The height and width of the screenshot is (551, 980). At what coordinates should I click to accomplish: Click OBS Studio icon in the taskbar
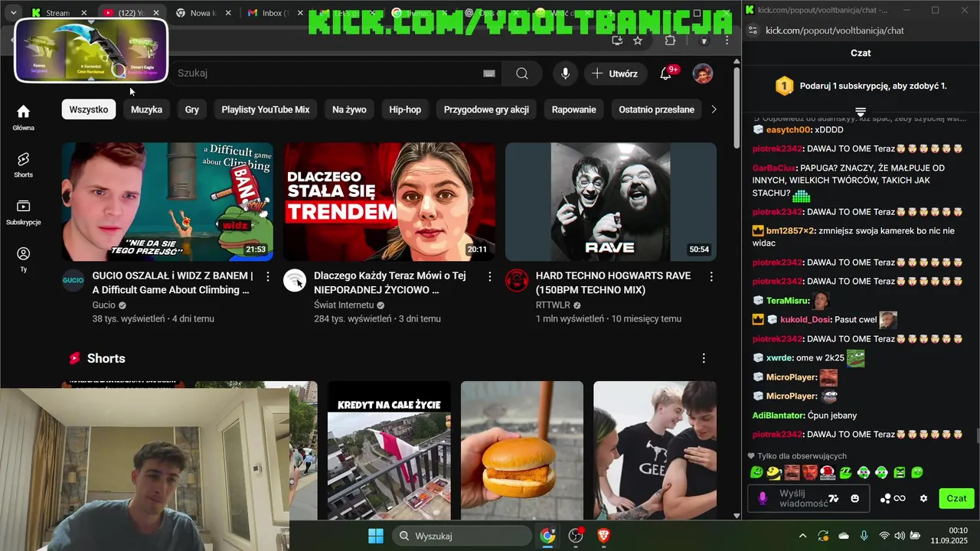point(576,536)
